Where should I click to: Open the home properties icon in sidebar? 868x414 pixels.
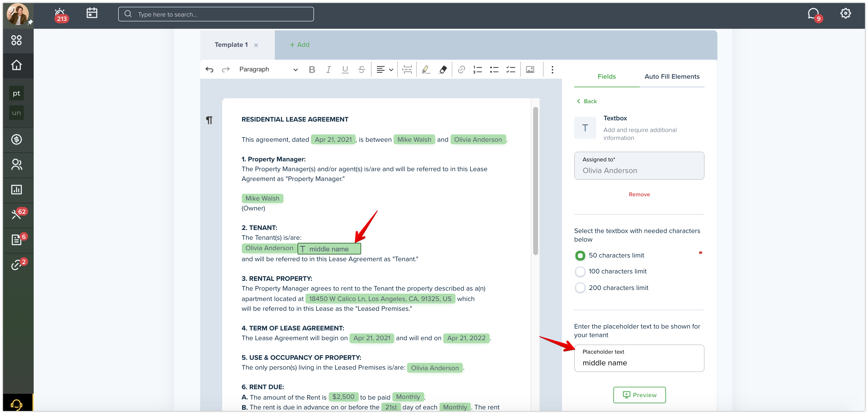17,66
